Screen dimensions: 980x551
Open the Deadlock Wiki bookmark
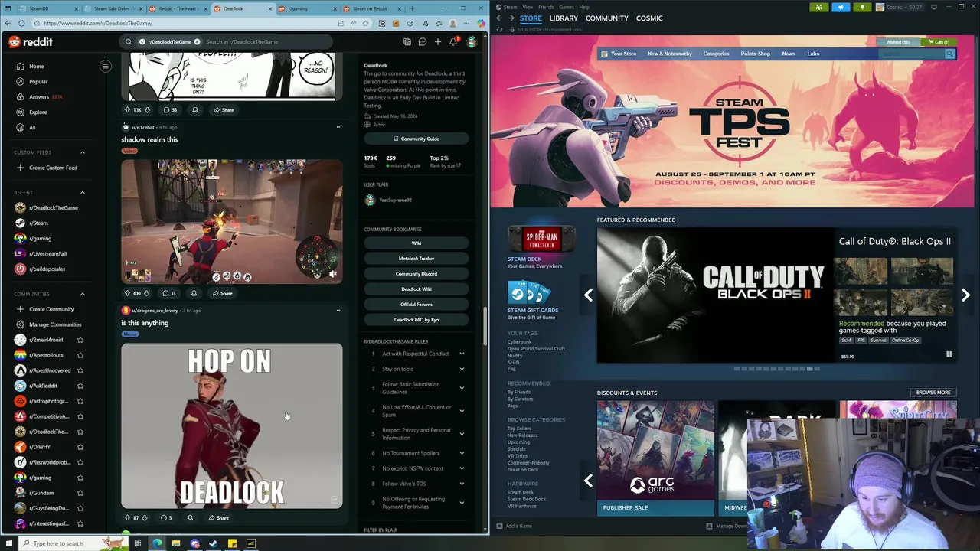click(x=416, y=289)
